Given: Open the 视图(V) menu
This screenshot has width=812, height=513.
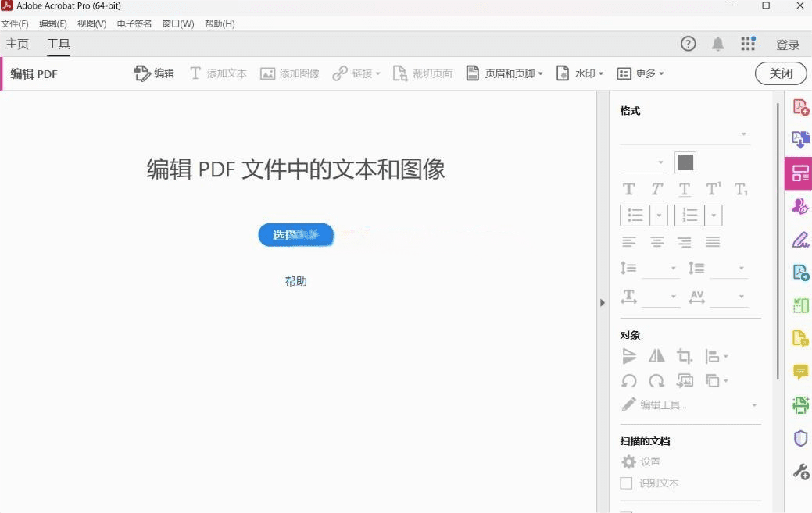Looking at the screenshot, I should click(91, 23).
